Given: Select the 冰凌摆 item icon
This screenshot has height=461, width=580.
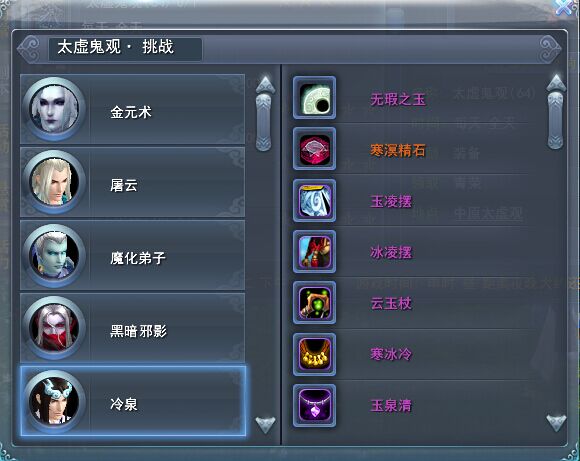Looking at the screenshot, I should click(x=314, y=252).
